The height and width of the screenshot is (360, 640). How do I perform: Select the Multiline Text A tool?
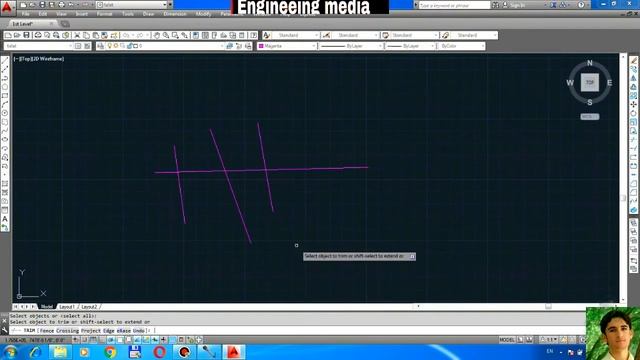click(x=5, y=219)
